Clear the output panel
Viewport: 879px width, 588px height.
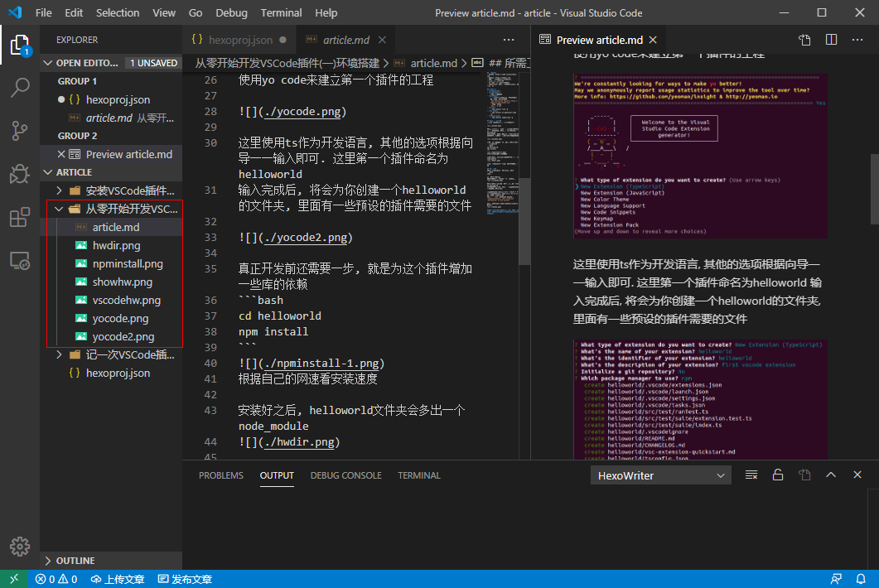[751, 475]
